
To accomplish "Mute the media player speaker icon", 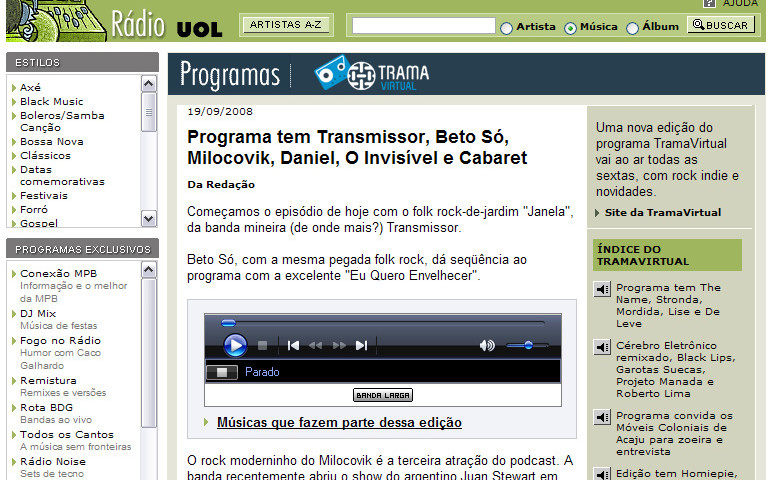I will [x=487, y=346].
